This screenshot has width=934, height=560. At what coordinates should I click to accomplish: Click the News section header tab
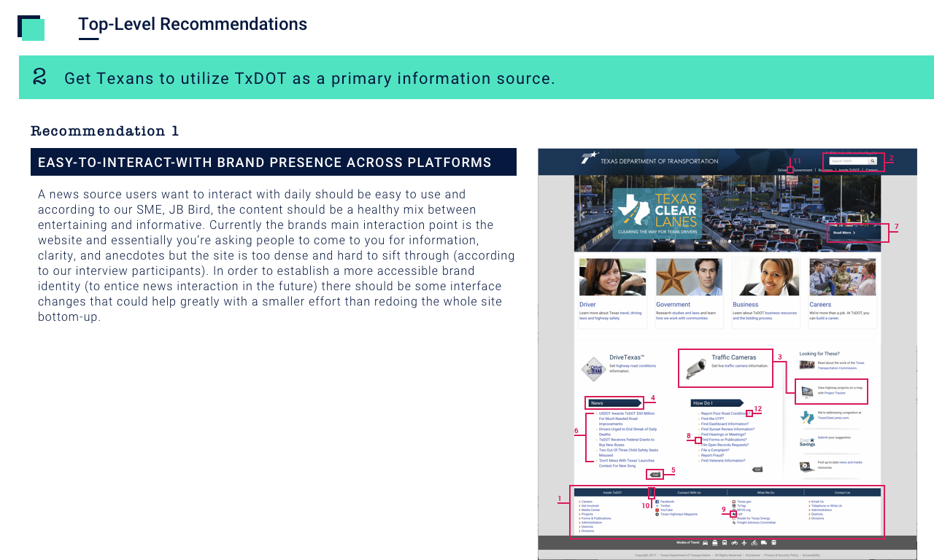pos(614,402)
